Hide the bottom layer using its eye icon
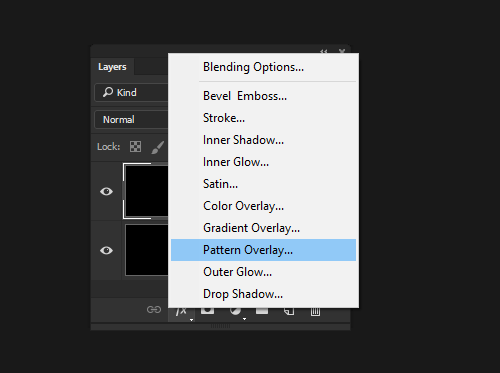Screen dimensions: 500x373 pos(106,250)
